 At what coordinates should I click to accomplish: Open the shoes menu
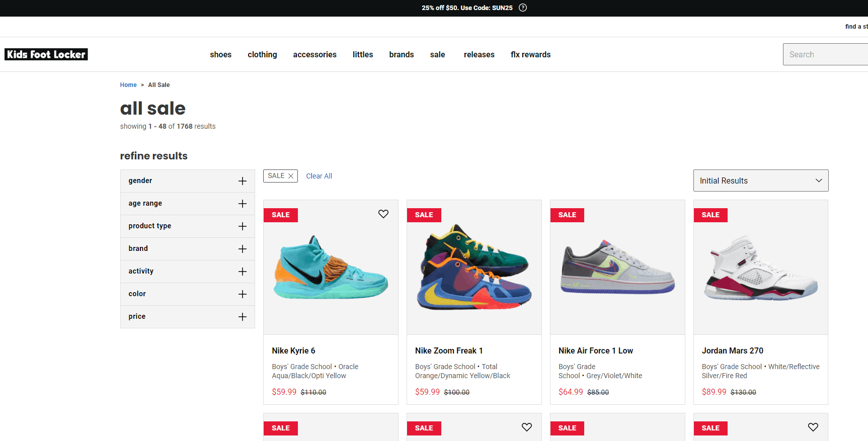click(x=221, y=54)
